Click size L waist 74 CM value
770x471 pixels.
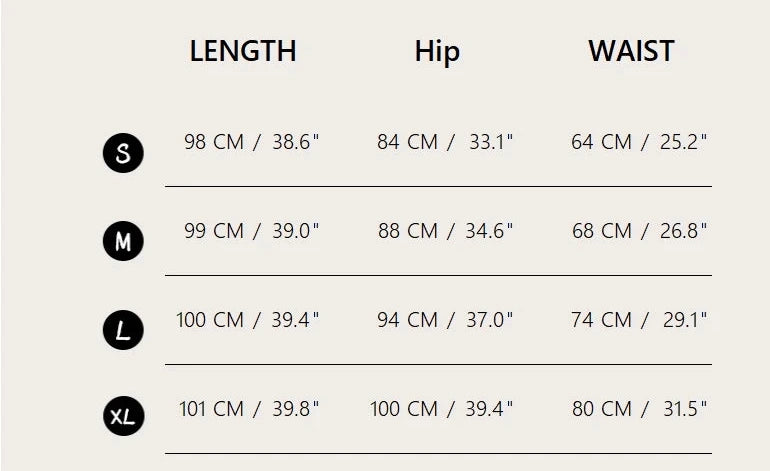[x=602, y=320]
